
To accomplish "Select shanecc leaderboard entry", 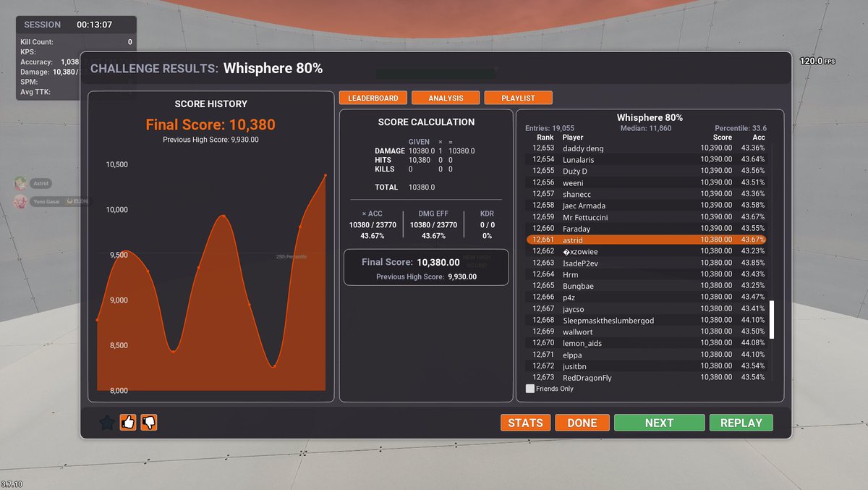I will click(646, 194).
